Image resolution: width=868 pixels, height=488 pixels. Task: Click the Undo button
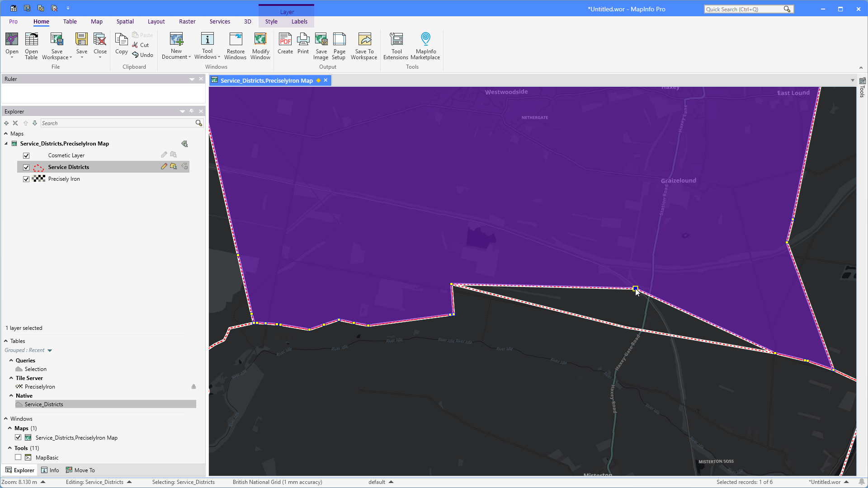143,55
